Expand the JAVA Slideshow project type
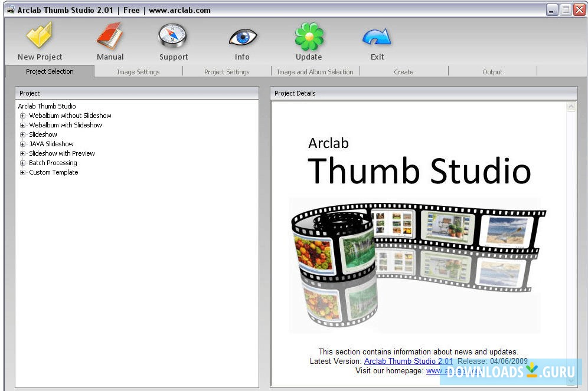The height and width of the screenshot is (391, 588). (x=22, y=144)
